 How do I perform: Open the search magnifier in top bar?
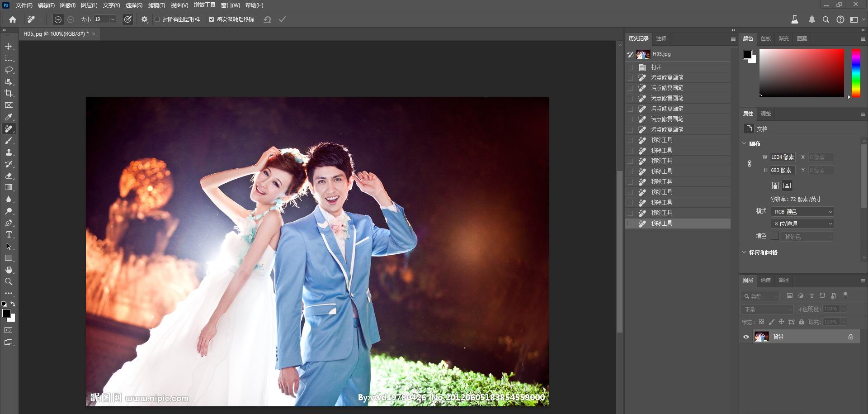826,19
